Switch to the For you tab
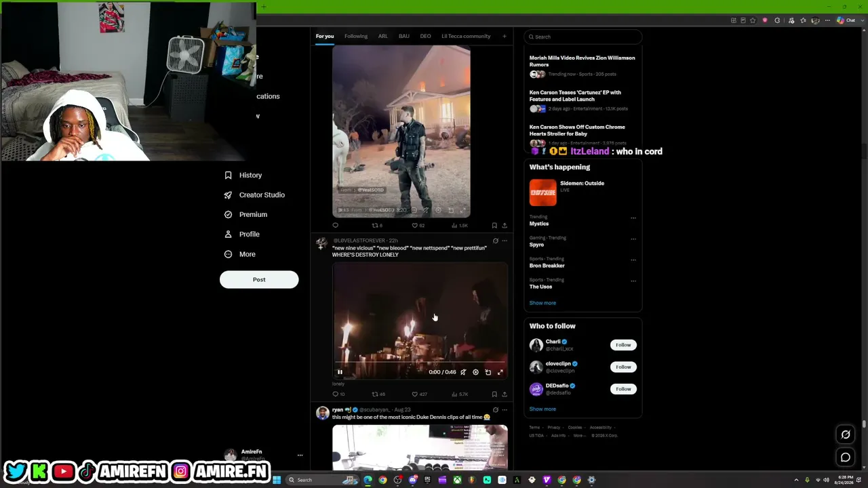Screen dimensions: 868x488 click(325, 37)
